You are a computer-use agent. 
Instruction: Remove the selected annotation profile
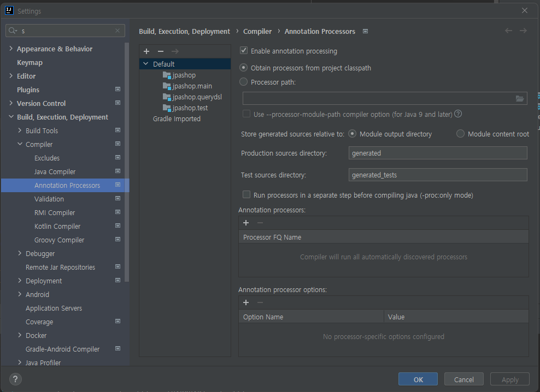(x=161, y=51)
